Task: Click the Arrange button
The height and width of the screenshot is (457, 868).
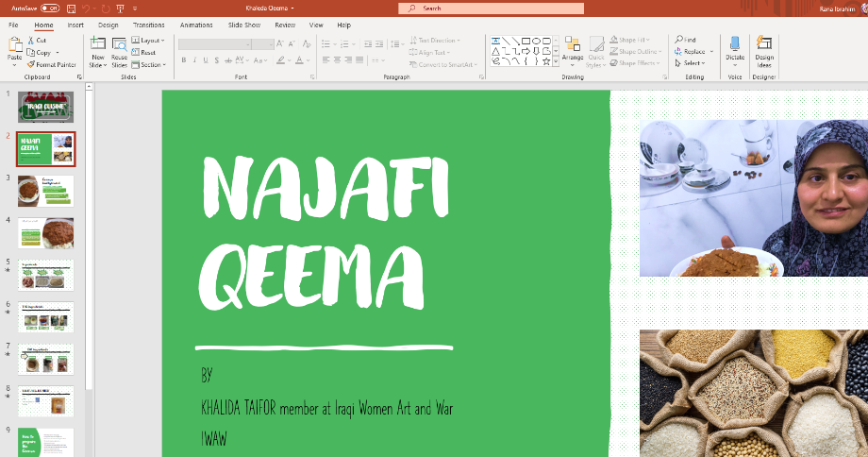Action: tap(573, 52)
